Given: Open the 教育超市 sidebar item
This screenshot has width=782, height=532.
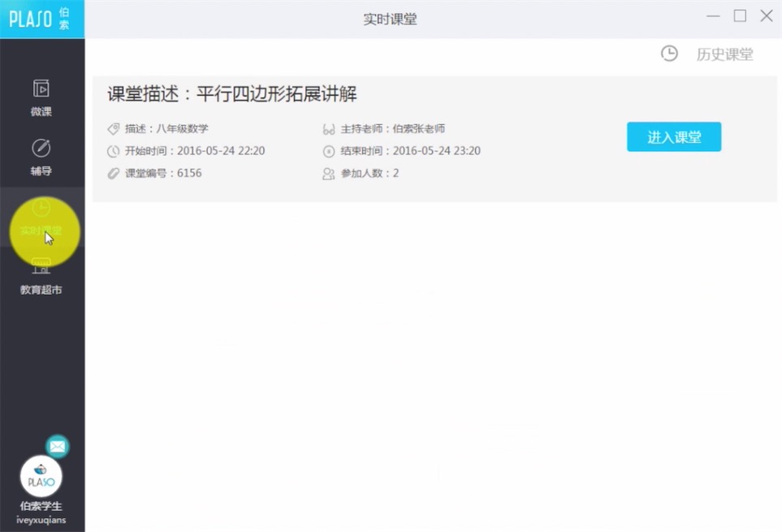Looking at the screenshot, I should 41,276.
